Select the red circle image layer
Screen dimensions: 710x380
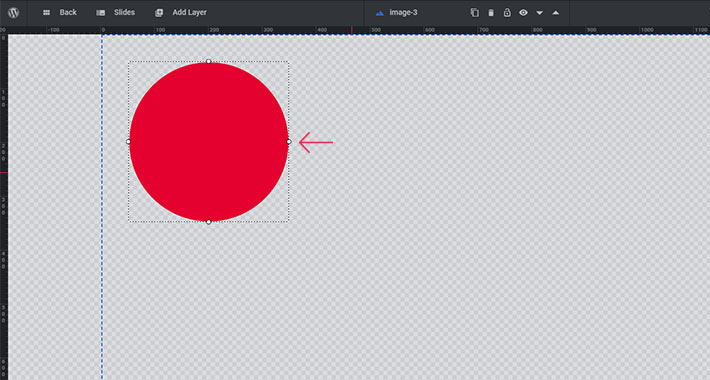(209, 142)
